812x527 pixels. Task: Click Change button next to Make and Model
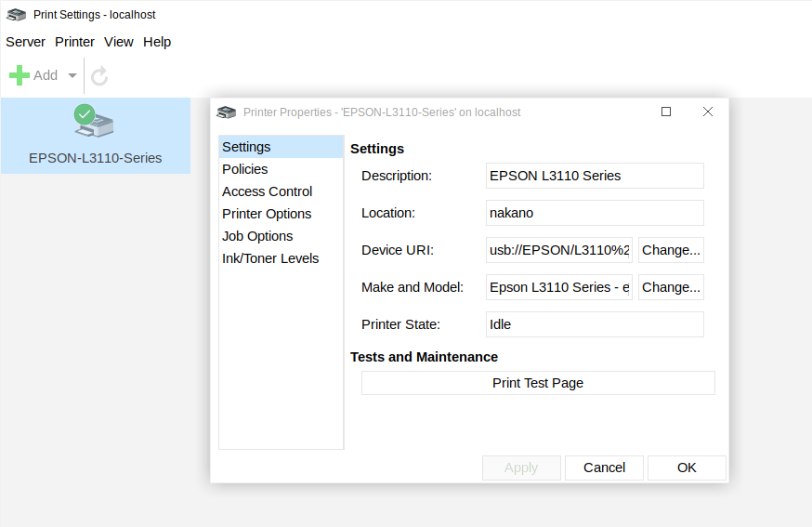coord(671,287)
